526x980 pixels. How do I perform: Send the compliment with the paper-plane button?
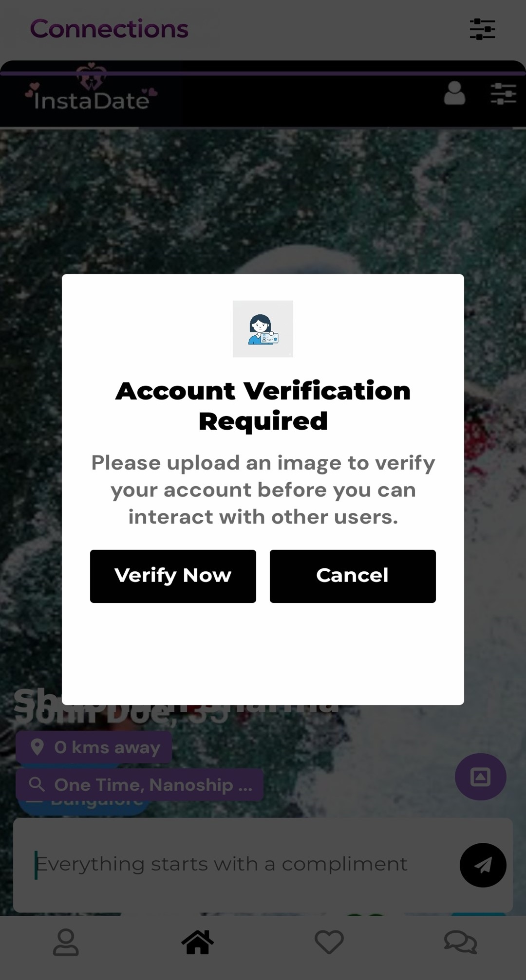483,865
